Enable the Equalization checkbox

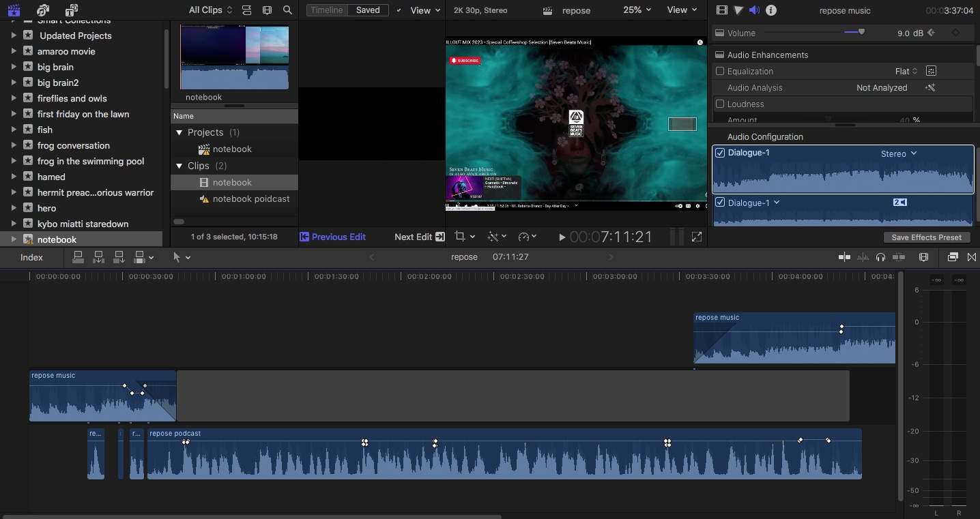point(719,71)
